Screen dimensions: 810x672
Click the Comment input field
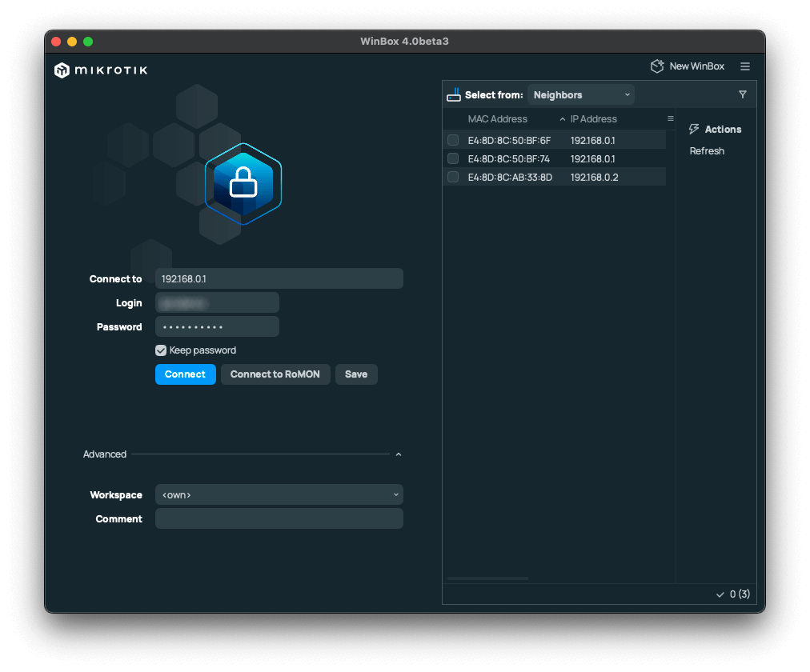click(x=279, y=518)
